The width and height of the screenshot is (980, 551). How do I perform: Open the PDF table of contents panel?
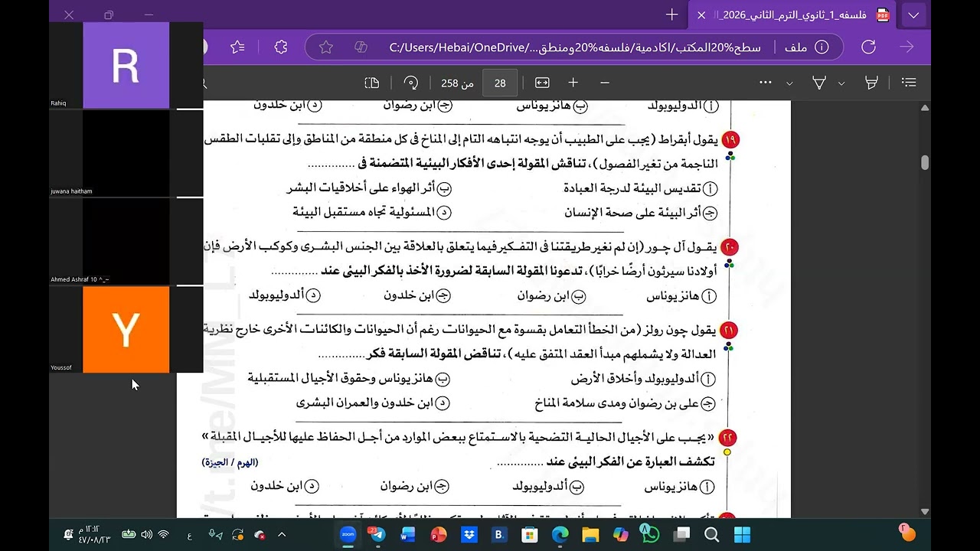909,83
